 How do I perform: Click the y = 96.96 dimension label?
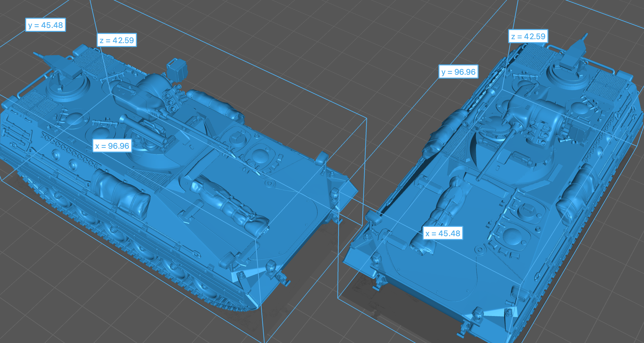pos(458,72)
